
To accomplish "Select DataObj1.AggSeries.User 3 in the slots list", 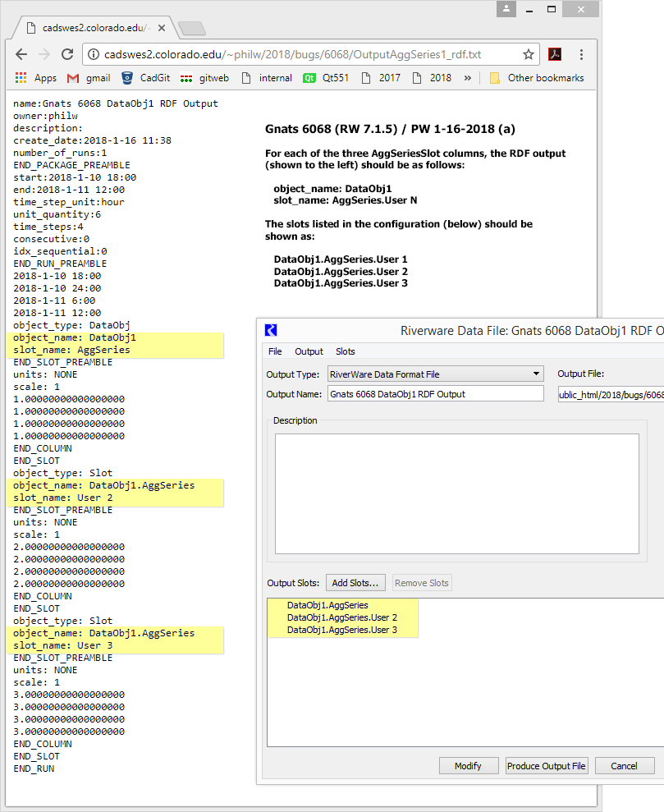I will (342, 630).
